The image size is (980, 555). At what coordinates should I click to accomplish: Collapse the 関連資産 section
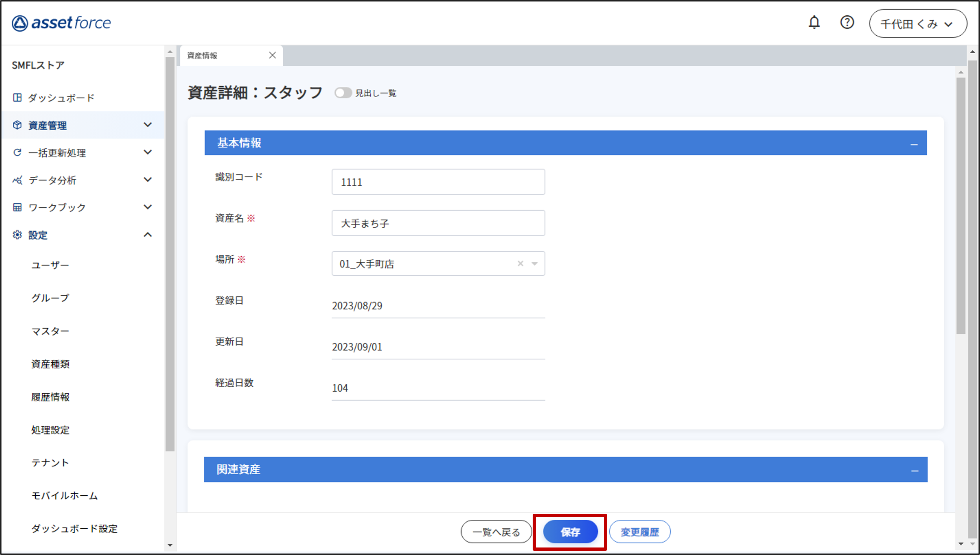pyautogui.click(x=914, y=471)
